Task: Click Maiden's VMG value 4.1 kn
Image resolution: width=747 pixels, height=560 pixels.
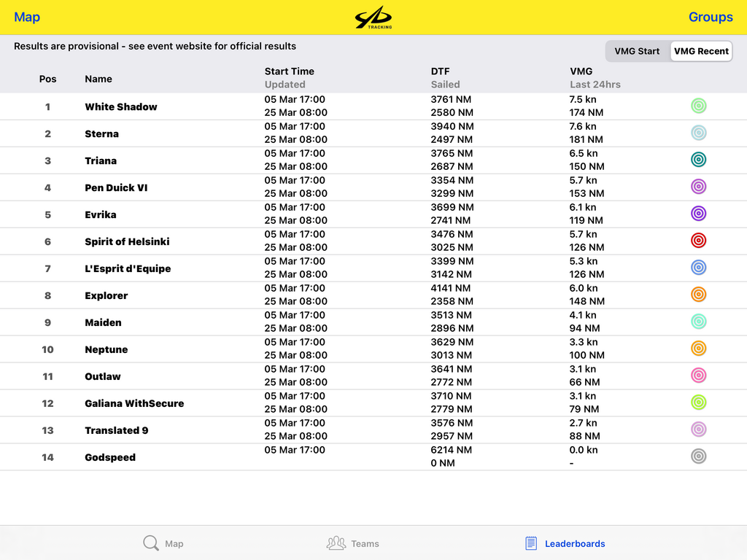Action: click(x=583, y=315)
